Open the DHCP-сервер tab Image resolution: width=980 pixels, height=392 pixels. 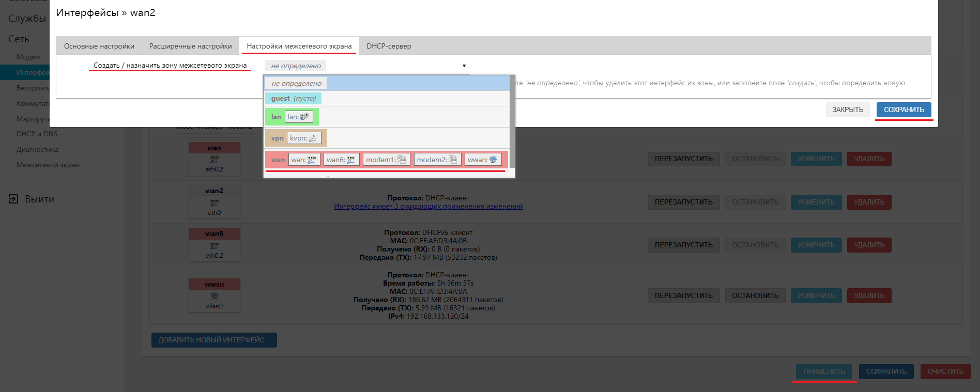tap(389, 46)
